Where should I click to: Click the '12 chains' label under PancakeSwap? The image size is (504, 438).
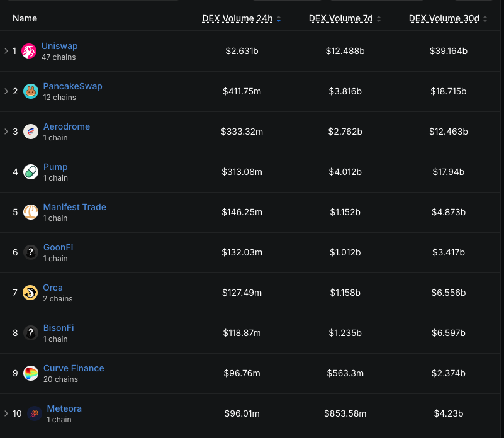pyautogui.click(x=60, y=98)
